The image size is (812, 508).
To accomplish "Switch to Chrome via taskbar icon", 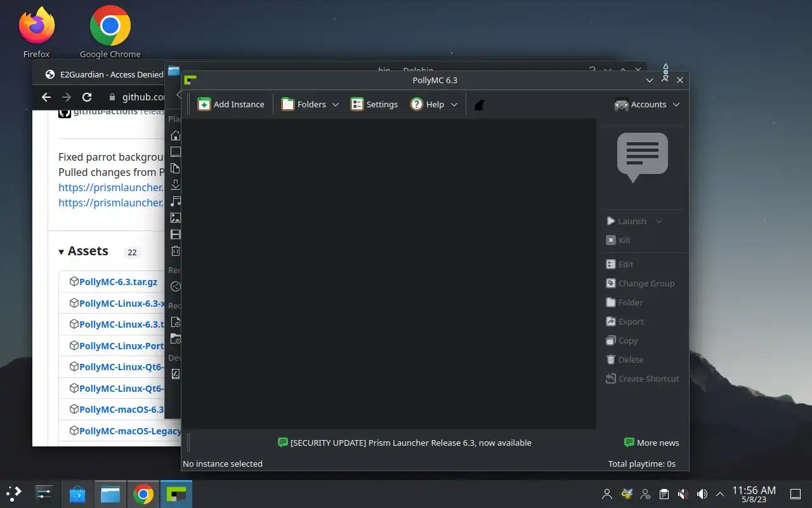I will pyautogui.click(x=143, y=494).
